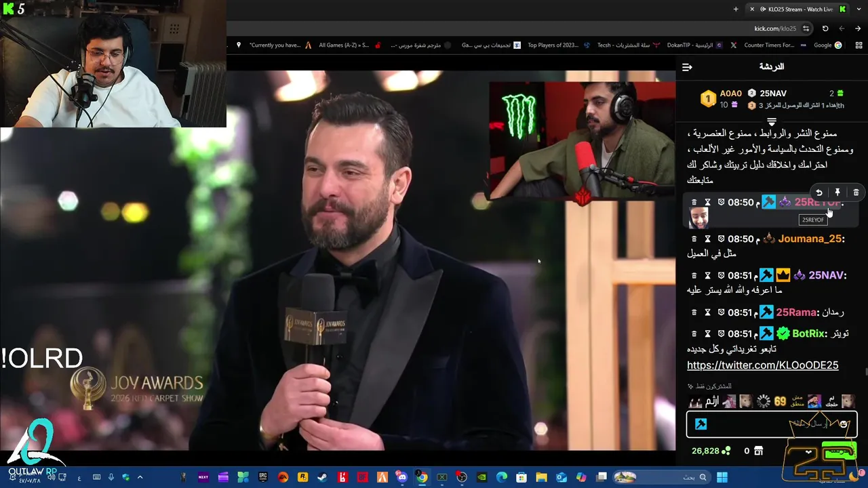Open Windows Start menu
Image resolution: width=868 pixels, height=488 pixels.
[722, 477]
